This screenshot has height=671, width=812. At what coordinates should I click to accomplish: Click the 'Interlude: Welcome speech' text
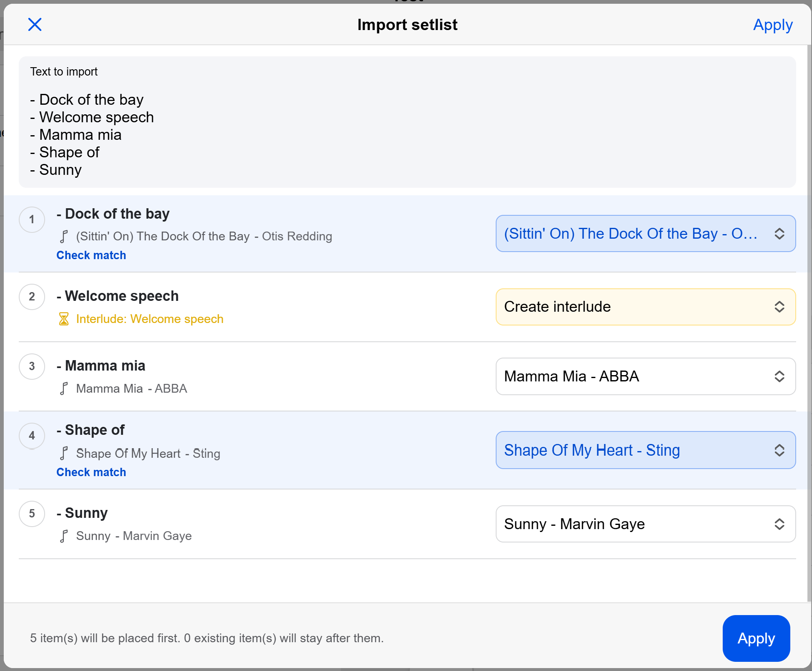pos(150,319)
